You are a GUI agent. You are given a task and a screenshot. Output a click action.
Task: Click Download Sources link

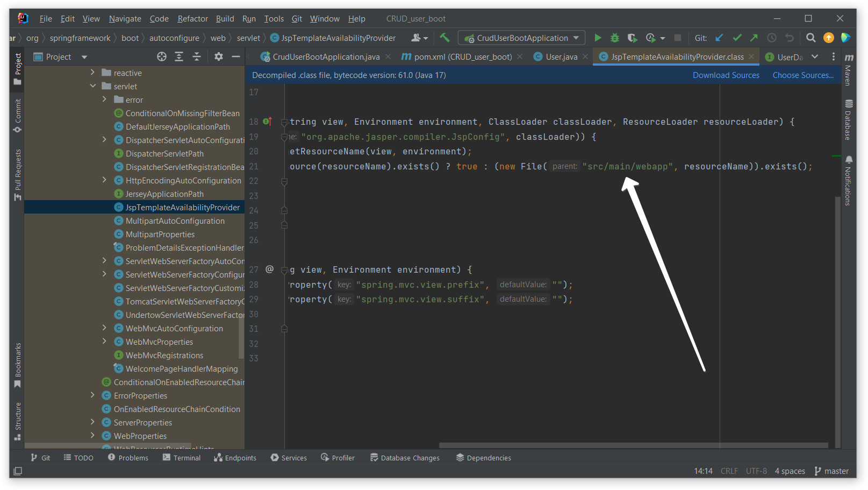726,75
